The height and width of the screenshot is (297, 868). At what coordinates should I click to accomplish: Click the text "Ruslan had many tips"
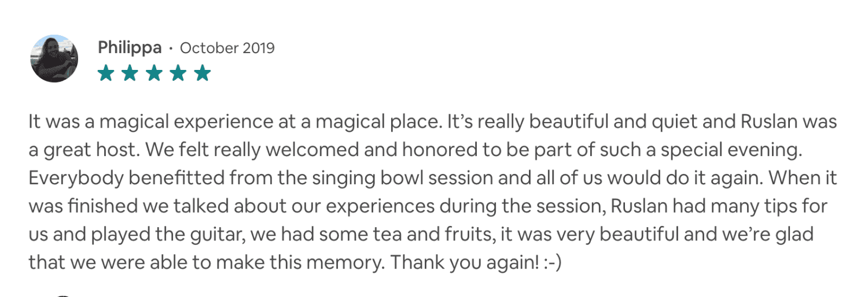point(684,207)
